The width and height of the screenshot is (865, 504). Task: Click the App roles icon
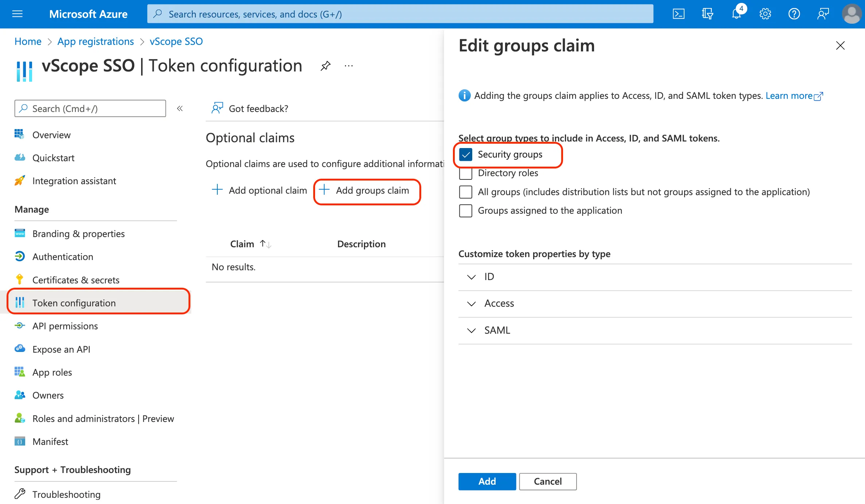coord(20,372)
